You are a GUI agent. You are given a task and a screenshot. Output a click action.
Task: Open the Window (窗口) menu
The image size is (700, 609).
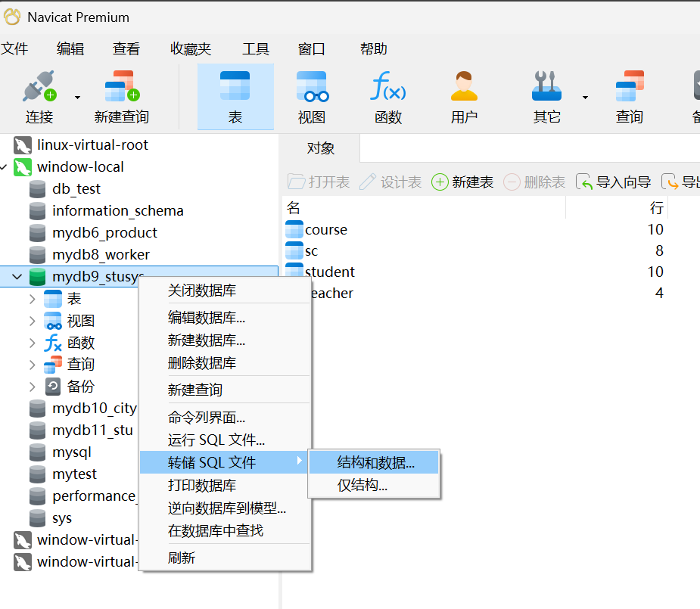point(312,48)
